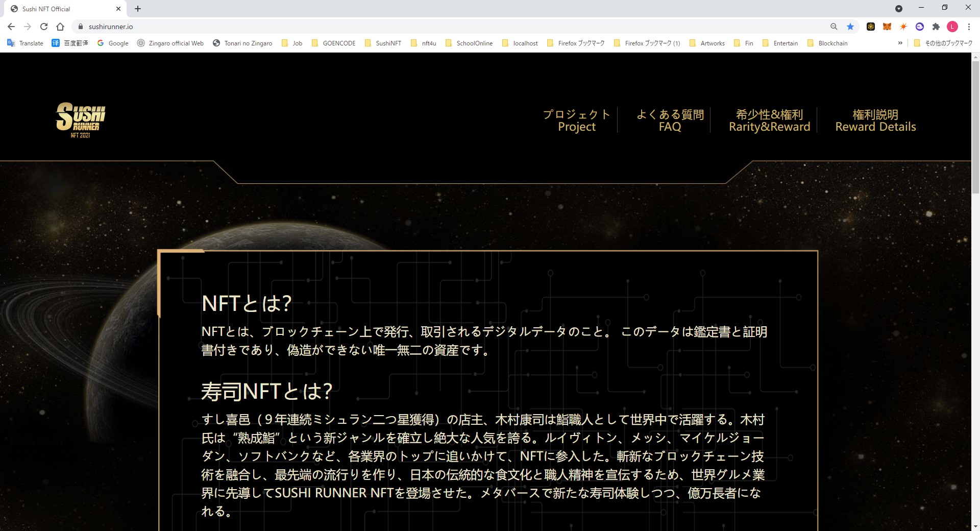Click the browser back arrow
980x531 pixels.
pos(11,27)
